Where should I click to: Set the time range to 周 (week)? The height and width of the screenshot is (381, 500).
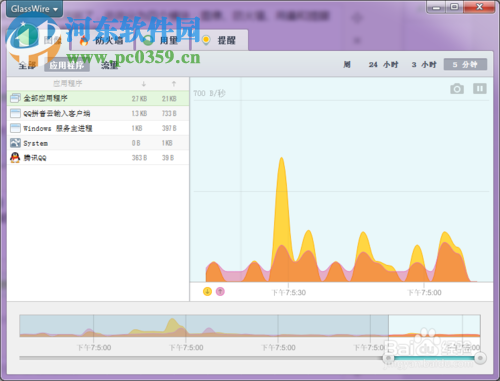click(x=347, y=64)
